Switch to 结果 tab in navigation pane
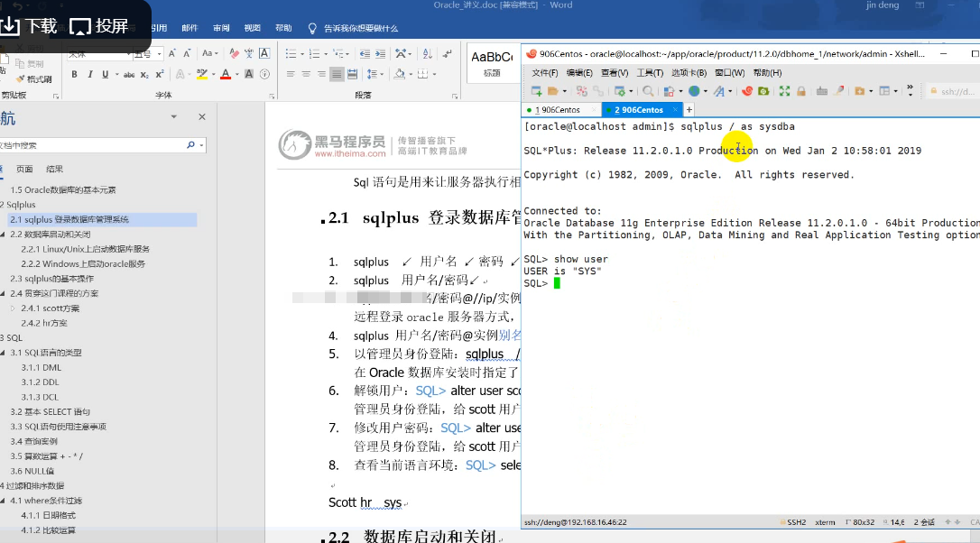Viewport: 980px width, 543px height. [54, 169]
